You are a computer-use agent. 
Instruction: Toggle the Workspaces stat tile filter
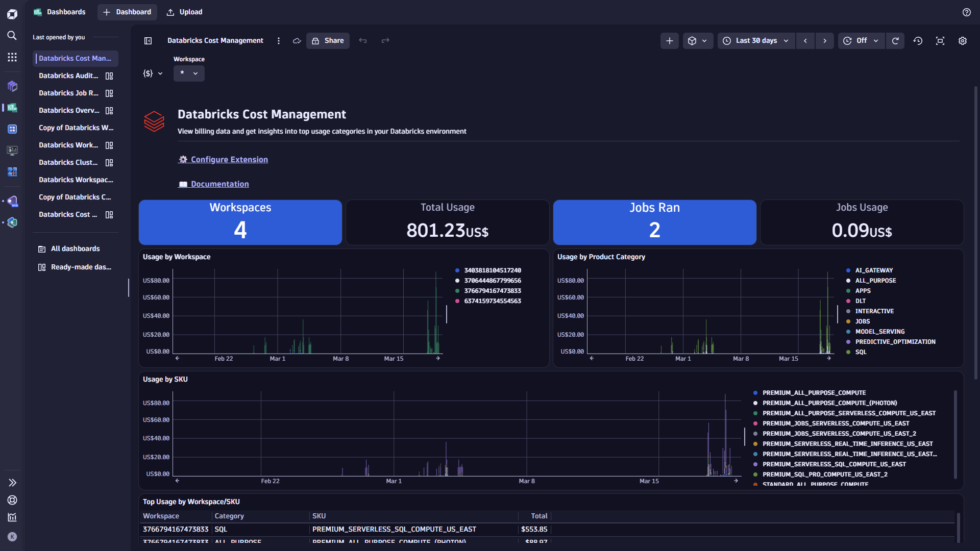click(240, 222)
